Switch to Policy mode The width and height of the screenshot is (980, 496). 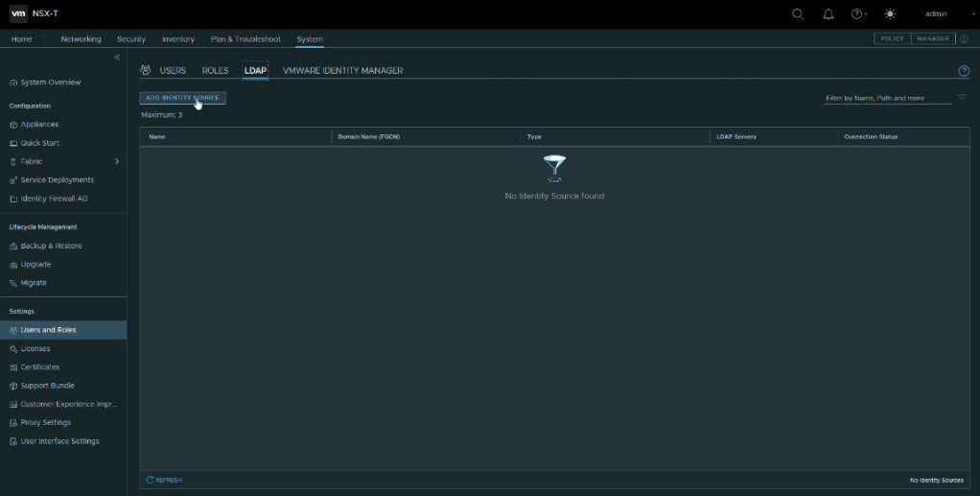click(892, 38)
